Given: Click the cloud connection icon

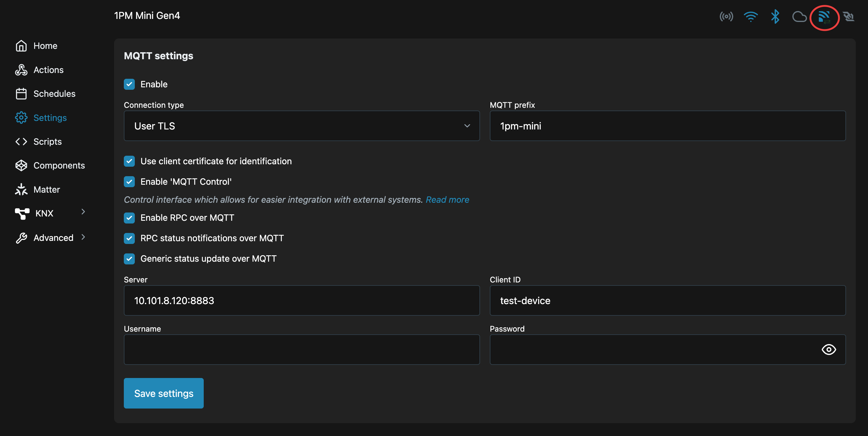Looking at the screenshot, I should pos(799,16).
